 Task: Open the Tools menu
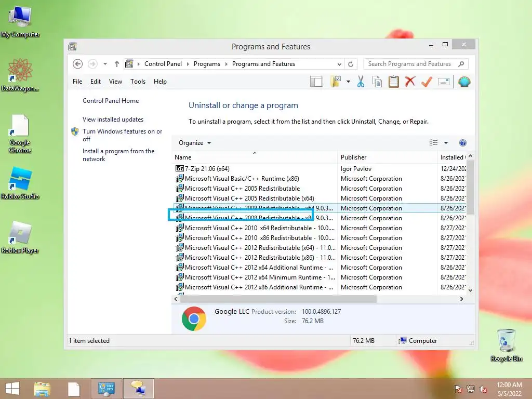(x=138, y=82)
